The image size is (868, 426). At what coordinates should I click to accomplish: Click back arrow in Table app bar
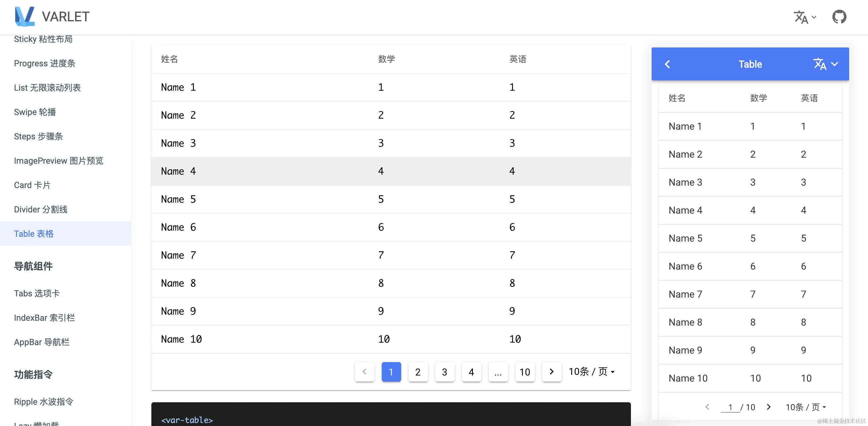coord(667,64)
